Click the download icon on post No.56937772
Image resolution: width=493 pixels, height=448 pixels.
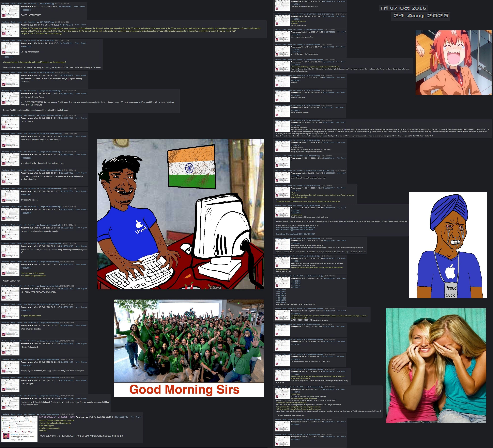(x=38, y=22)
